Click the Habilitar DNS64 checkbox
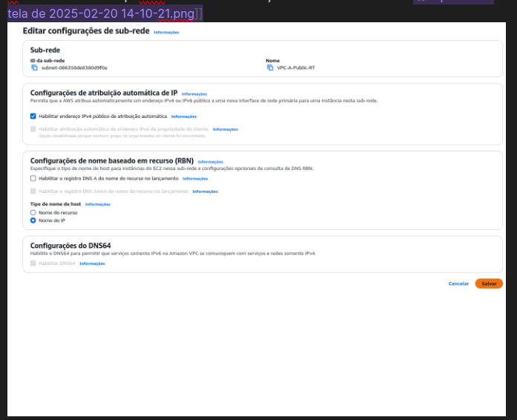517x420 pixels. point(33,263)
